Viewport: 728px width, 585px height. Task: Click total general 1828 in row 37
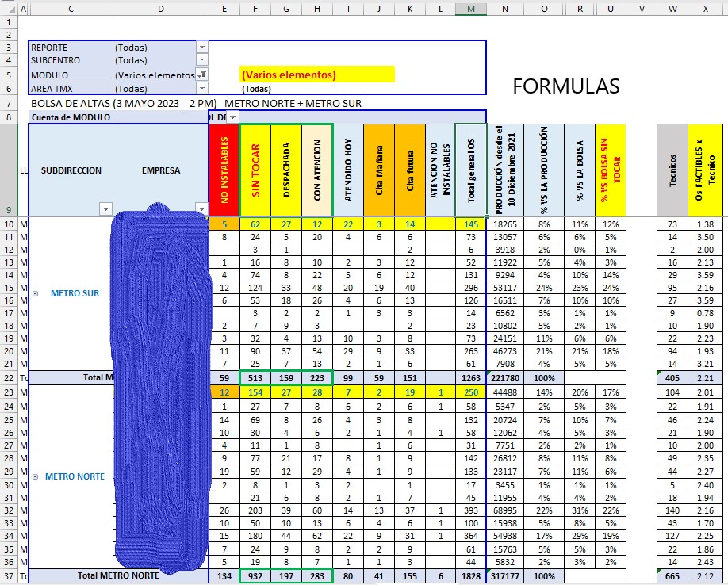tap(471, 576)
